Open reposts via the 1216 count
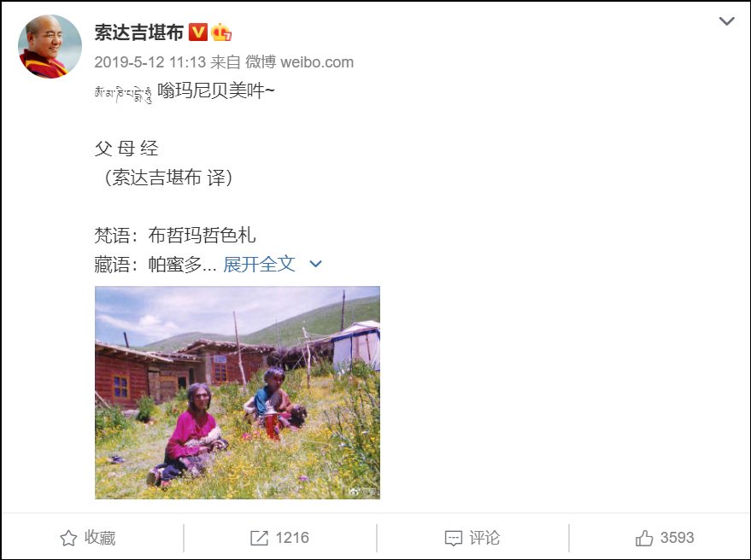The height and width of the screenshot is (560, 751). [x=292, y=538]
